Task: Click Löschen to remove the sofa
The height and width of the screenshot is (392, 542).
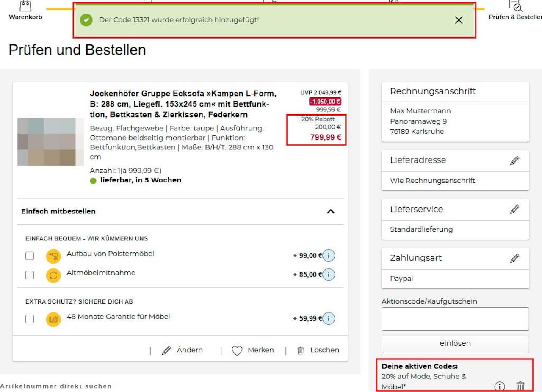Action: point(318,350)
